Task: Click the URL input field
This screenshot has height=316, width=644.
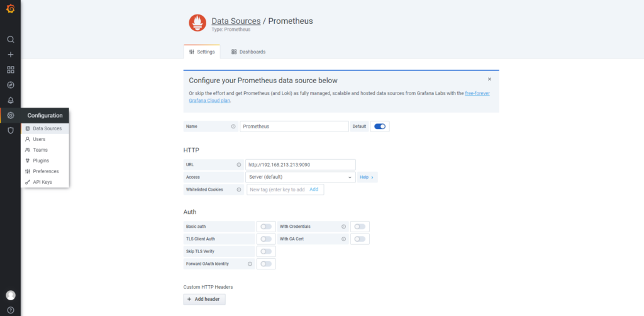Action: pyautogui.click(x=300, y=165)
